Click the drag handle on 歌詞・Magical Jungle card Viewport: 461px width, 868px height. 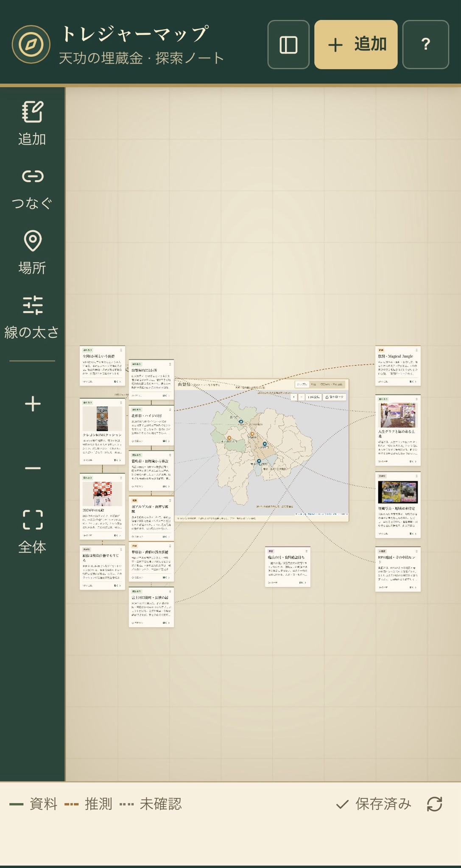(416, 350)
